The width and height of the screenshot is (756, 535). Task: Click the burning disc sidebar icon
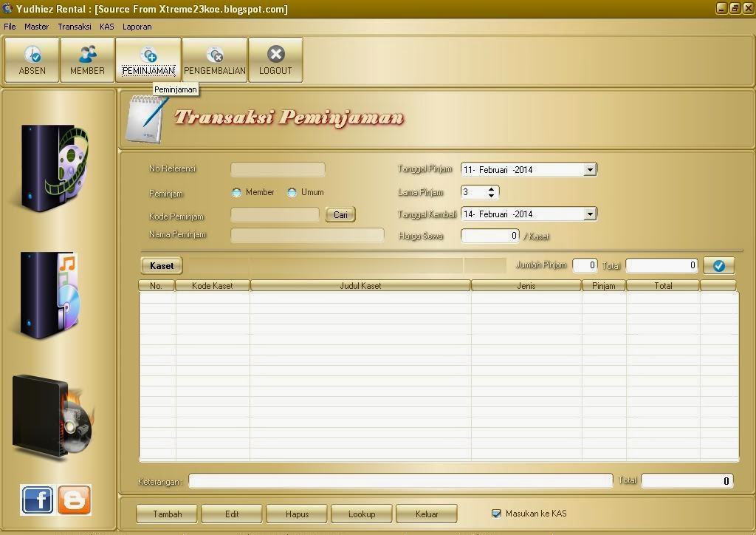[52, 416]
